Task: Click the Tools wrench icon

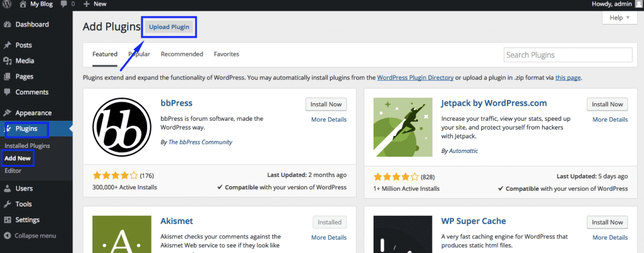Action: point(8,204)
